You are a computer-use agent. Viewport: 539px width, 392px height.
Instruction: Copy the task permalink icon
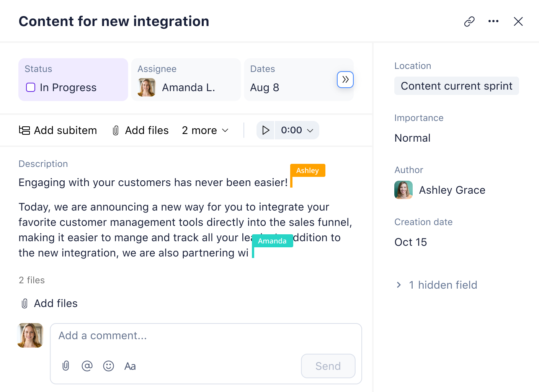point(469,21)
